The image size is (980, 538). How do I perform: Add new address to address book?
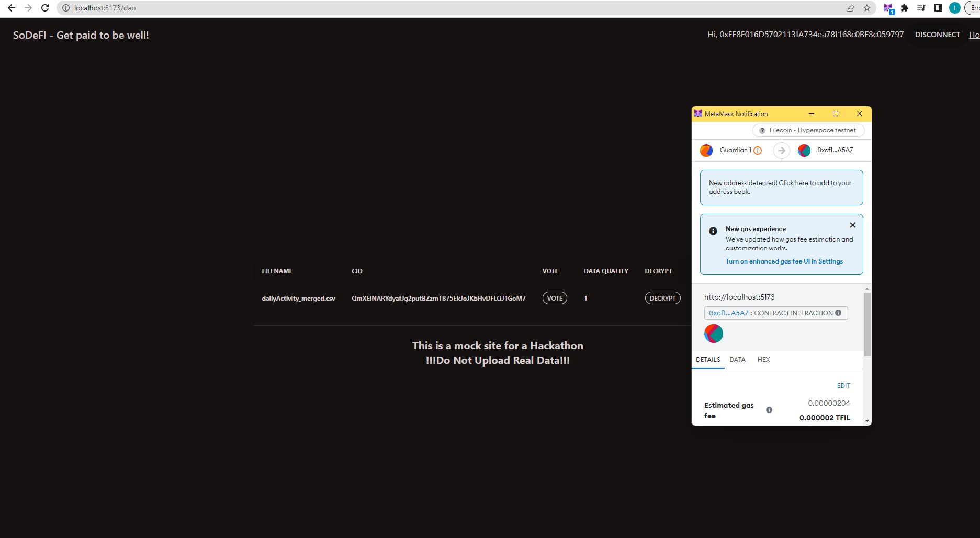click(781, 187)
